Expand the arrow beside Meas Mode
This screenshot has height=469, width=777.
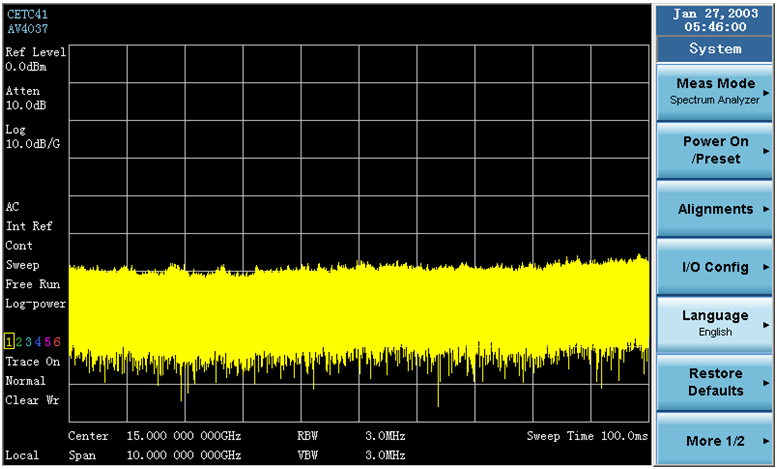[766, 91]
